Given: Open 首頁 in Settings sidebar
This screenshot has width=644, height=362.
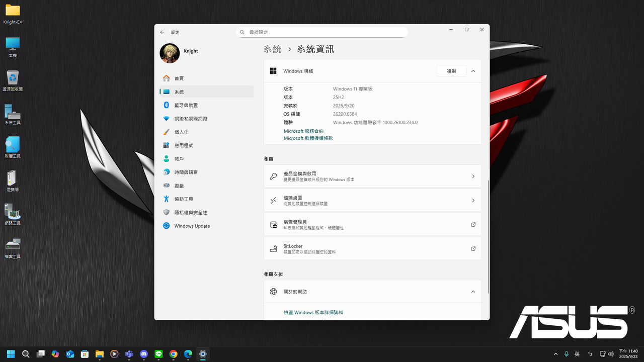Looking at the screenshot, I should 207,78.
